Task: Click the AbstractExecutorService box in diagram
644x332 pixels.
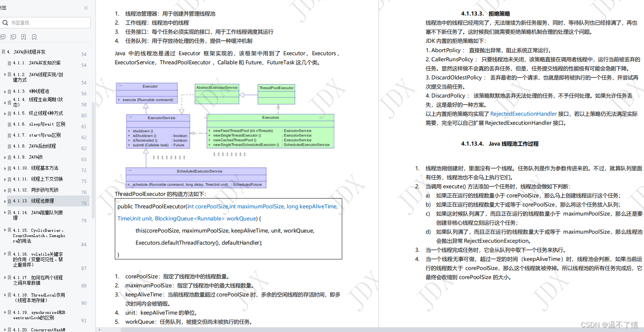Action: [x=217, y=94]
